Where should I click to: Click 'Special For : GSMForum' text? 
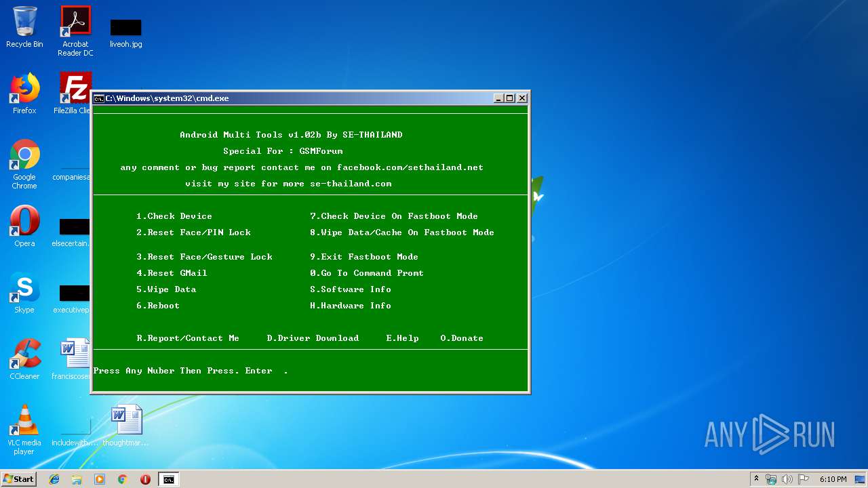click(x=283, y=151)
